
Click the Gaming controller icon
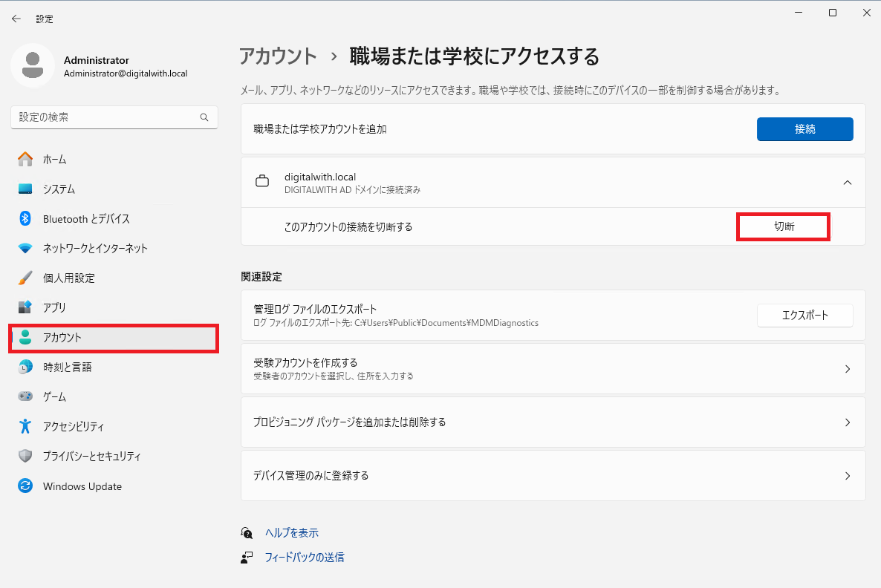pos(25,396)
